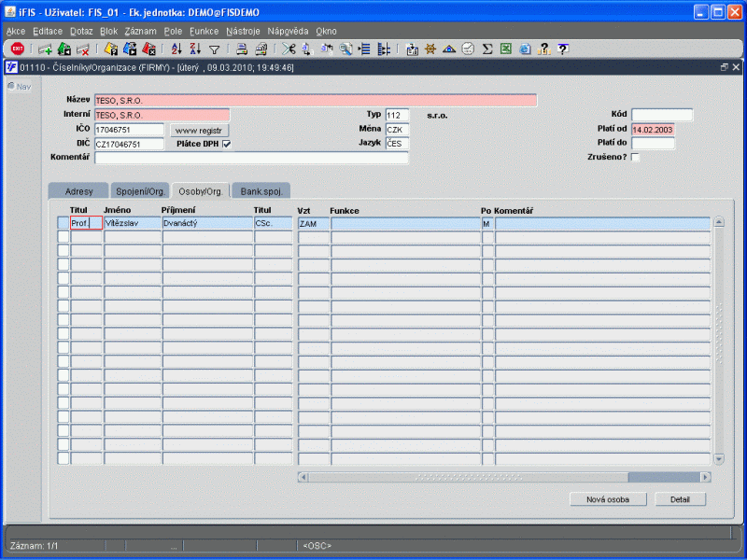Click the www registr button
Viewport: 747px width, 560px height.
tap(199, 130)
